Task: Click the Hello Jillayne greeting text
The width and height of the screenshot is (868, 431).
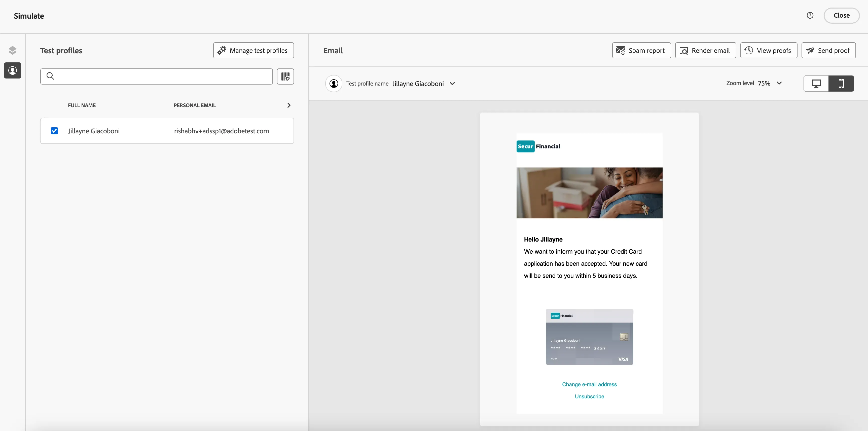Action: [x=543, y=240]
